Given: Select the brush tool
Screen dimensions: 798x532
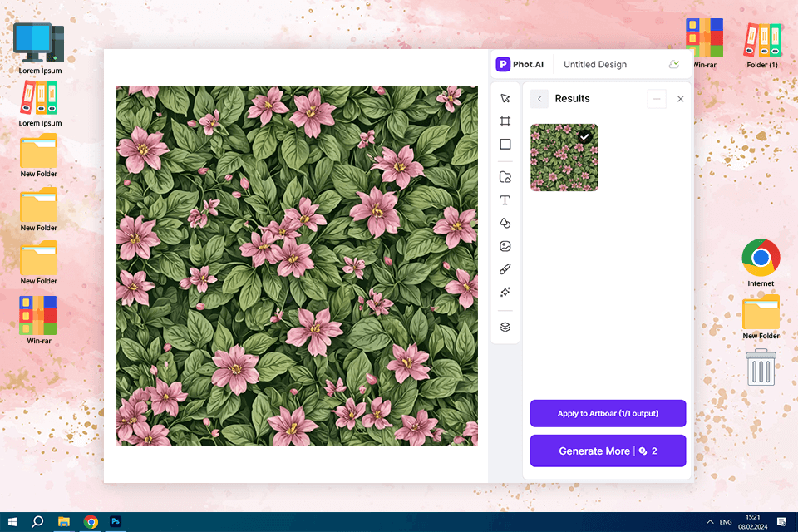Looking at the screenshot, I should [x=505, y=269].
